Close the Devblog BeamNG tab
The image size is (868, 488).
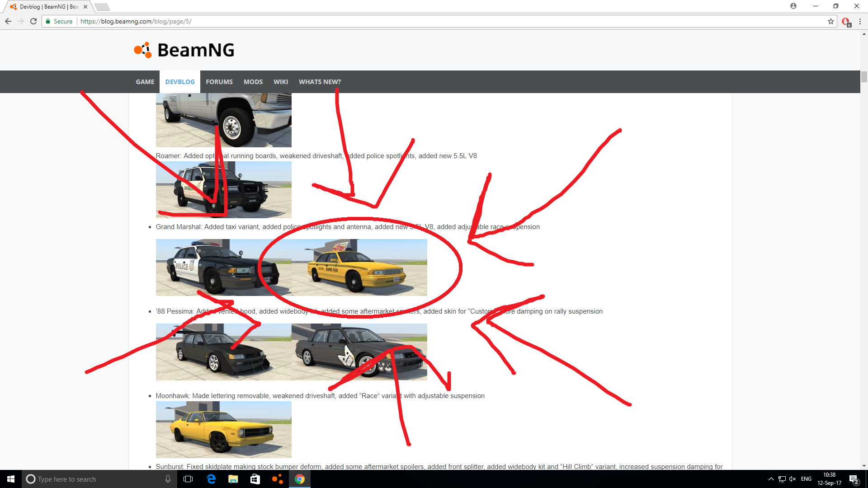click(x=85, y=7)
